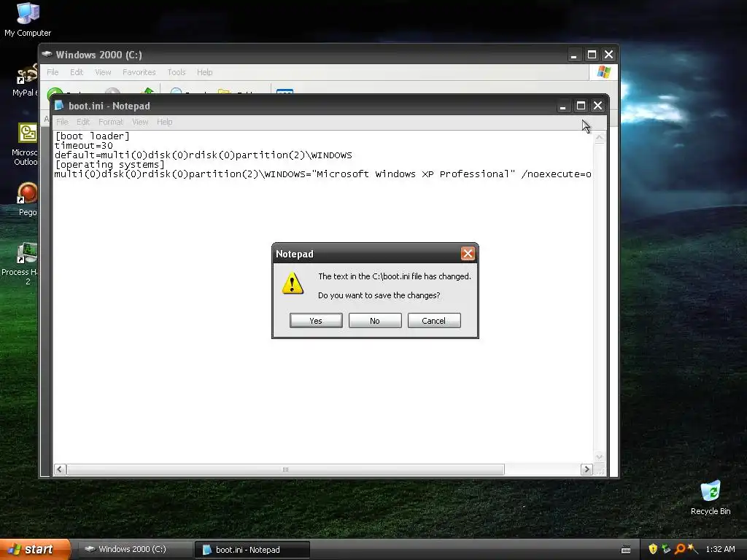The image size is (747, 560).
Task: Launch Process Hacker 2 desktop shortcut
Action: [21, 262]
